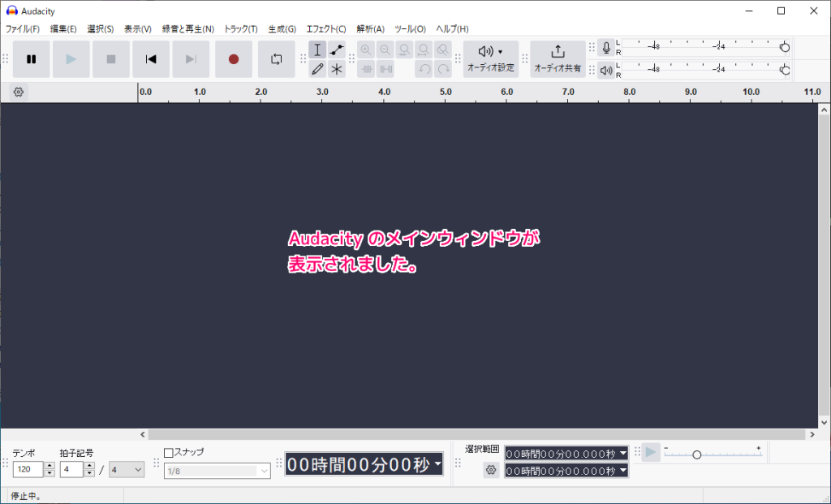Open the オーディオ設定 dropdown
This screenshot has width=831, height=504.
(491, 59)
